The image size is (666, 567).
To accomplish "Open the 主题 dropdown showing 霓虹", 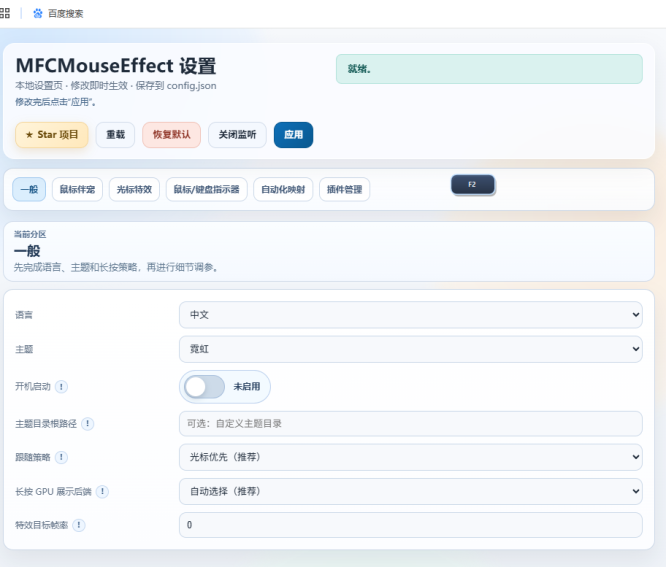I will coord(410,349).
